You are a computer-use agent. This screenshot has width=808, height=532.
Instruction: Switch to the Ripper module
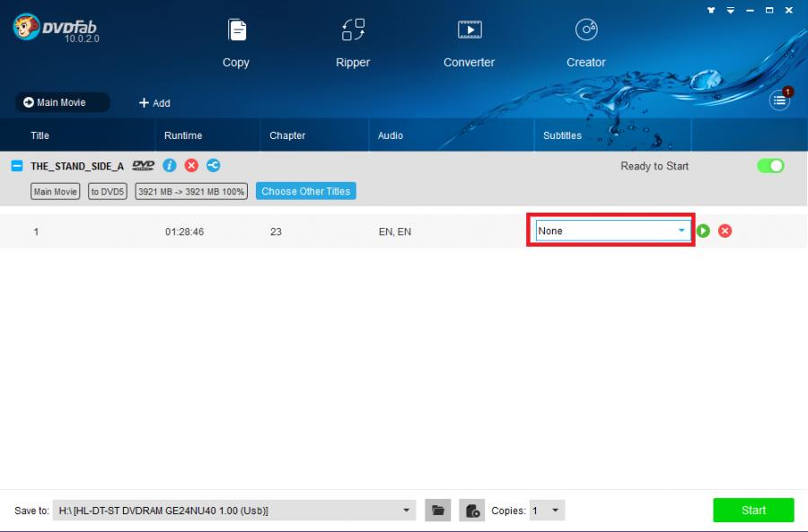point(353,42)
